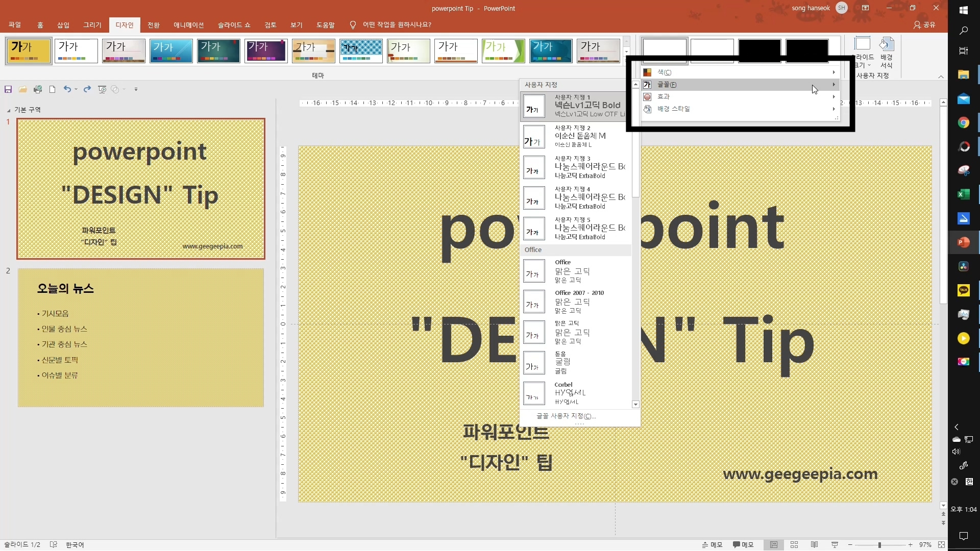Viewport: 980px width, 551px height.
Task: Open KakaoTalk from the taskbar
Action: tap(964, 290)
